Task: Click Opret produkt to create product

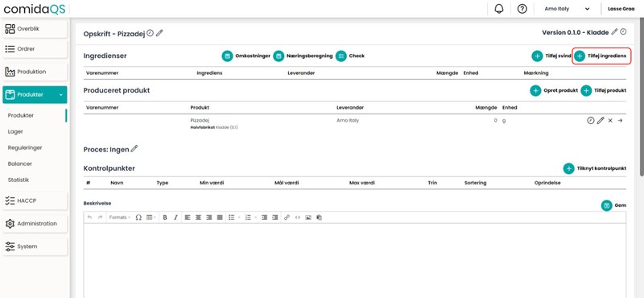Action: coord(554,90)
